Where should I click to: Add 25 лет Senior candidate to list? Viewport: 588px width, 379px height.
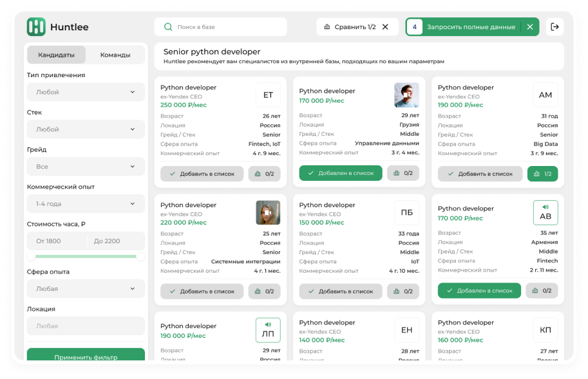202,291
